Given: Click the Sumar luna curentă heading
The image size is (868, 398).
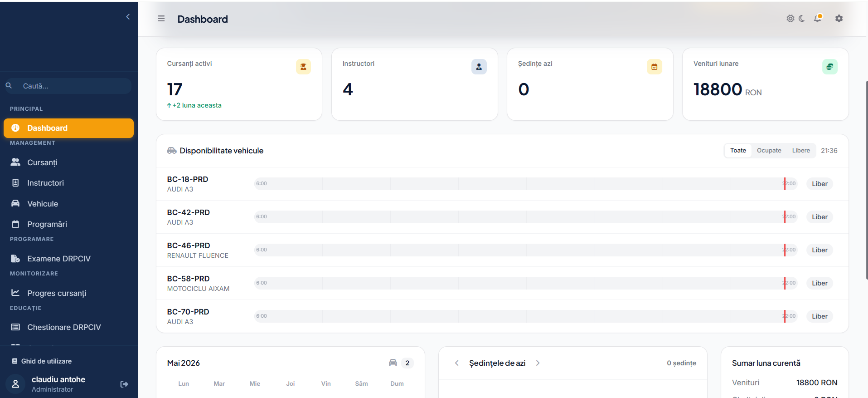Looking at the screenshot, I should coord(766,363).
